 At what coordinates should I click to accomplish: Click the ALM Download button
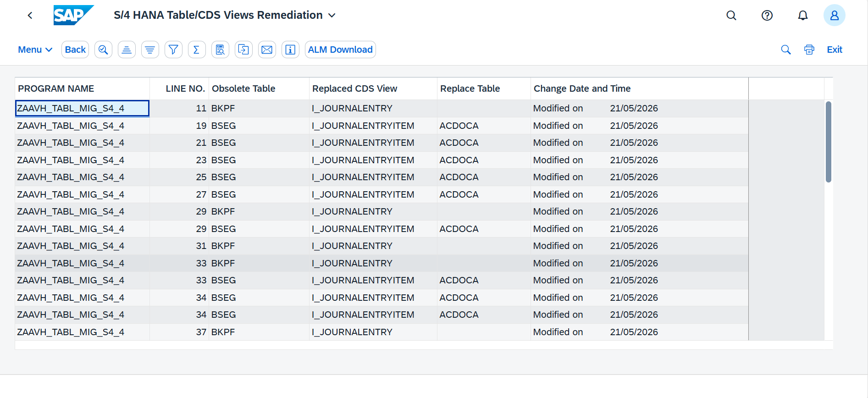coord(340,50)
